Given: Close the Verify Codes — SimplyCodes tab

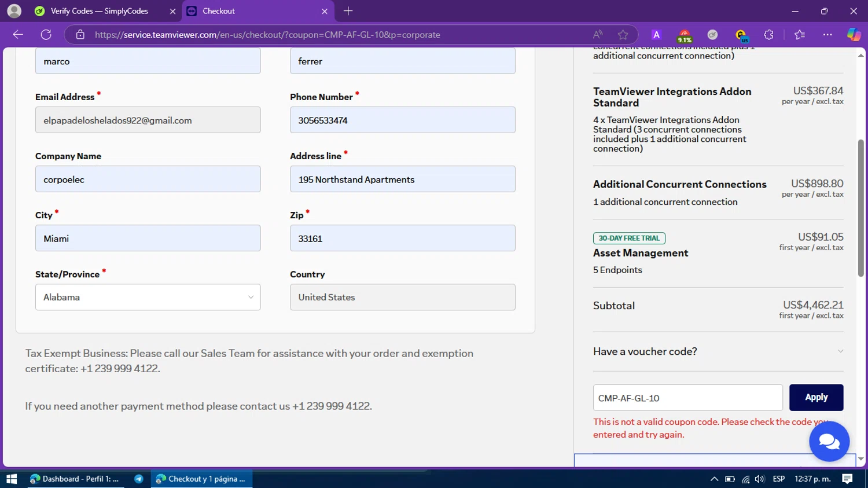Looking at the screenshot, I should (172, 11).
